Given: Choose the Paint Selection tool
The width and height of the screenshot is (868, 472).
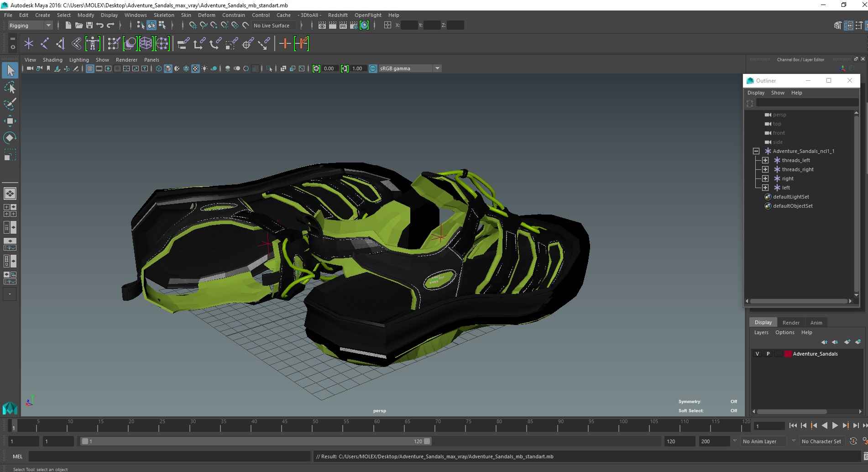Looking at the screenshot, I should coord(10,104).
